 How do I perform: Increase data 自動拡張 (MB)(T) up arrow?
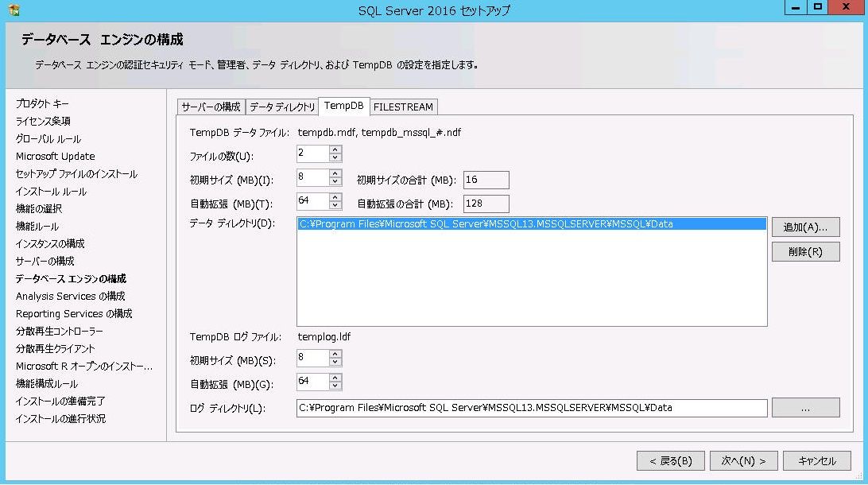point(335,197)
